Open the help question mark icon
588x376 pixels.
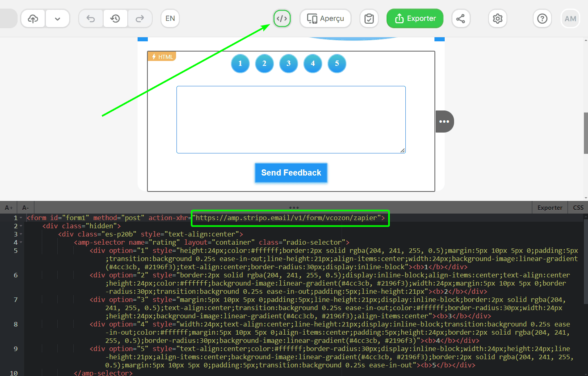coord(542,18)
